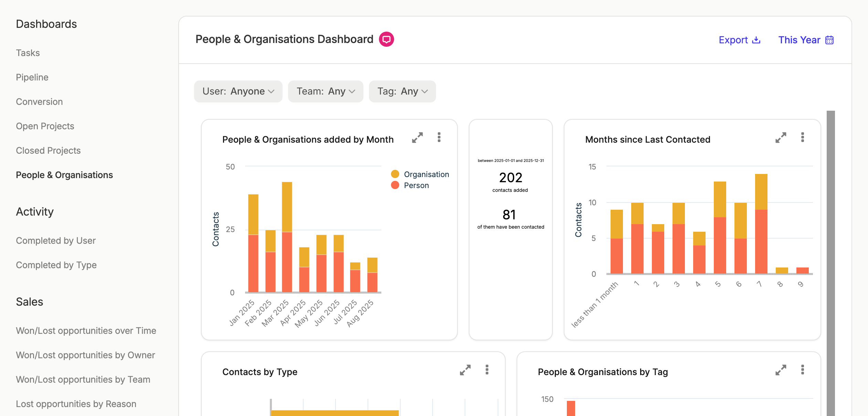Click the pink chat bubble icon beside dashboard title
Viewport: 868px width, 416px height.
tap(386, 39)
